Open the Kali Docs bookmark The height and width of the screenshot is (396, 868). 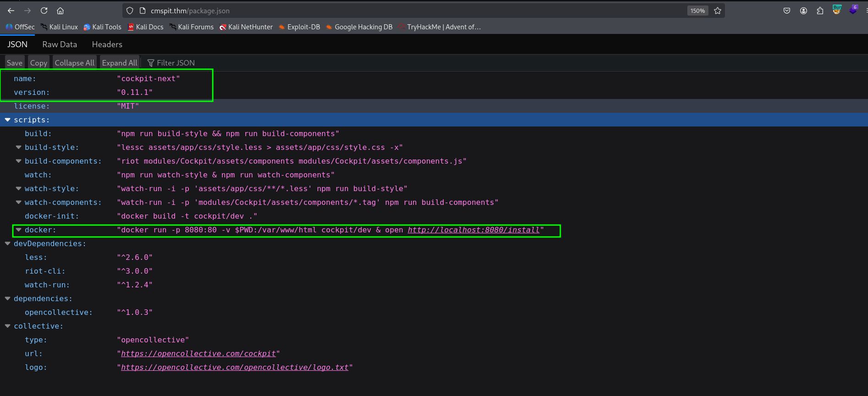145,27
